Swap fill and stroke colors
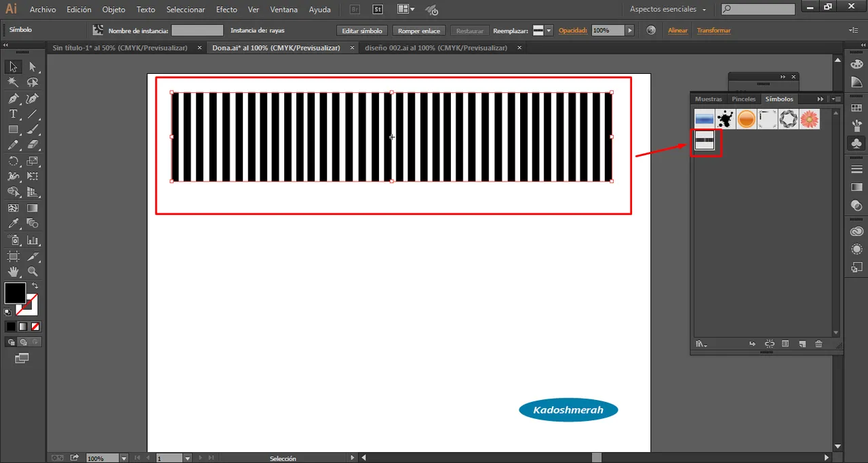 point(35,286)
